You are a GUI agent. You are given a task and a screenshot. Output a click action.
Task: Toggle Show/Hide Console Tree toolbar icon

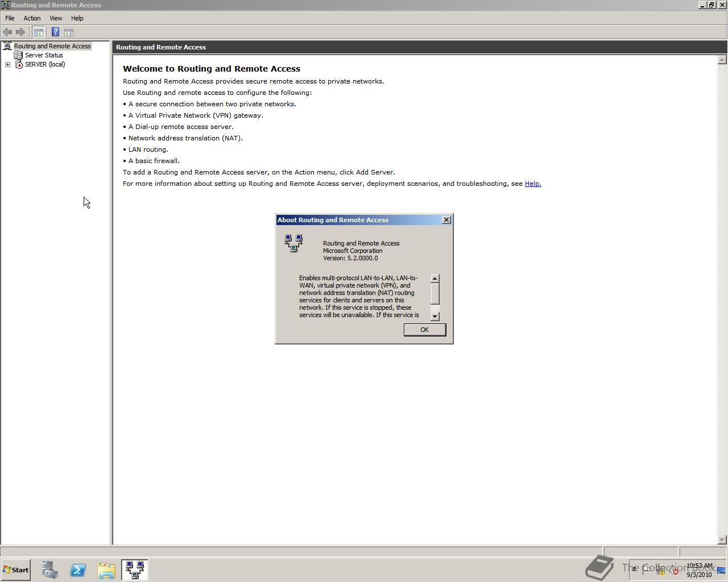(39, 32)
